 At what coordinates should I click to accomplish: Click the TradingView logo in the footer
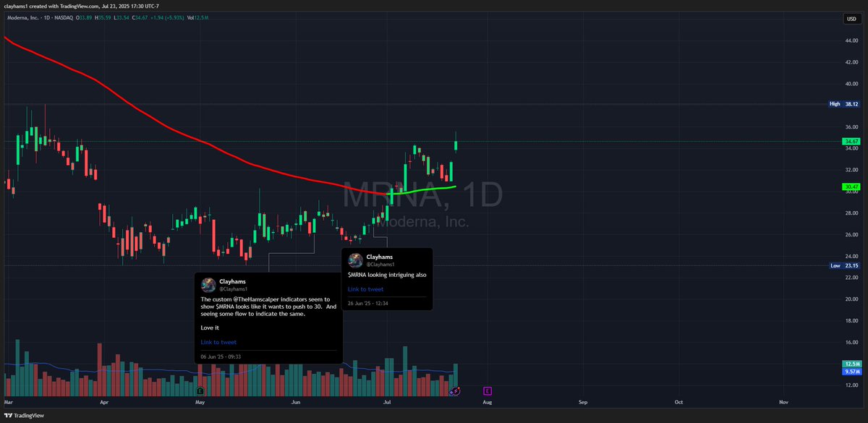pyautogui.click(x=24, y=416)
